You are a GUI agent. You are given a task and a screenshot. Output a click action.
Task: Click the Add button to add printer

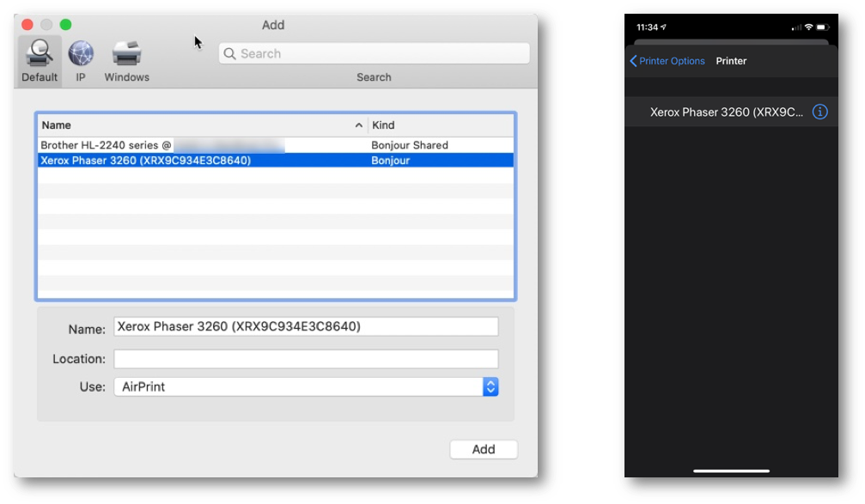click(484, 449)
